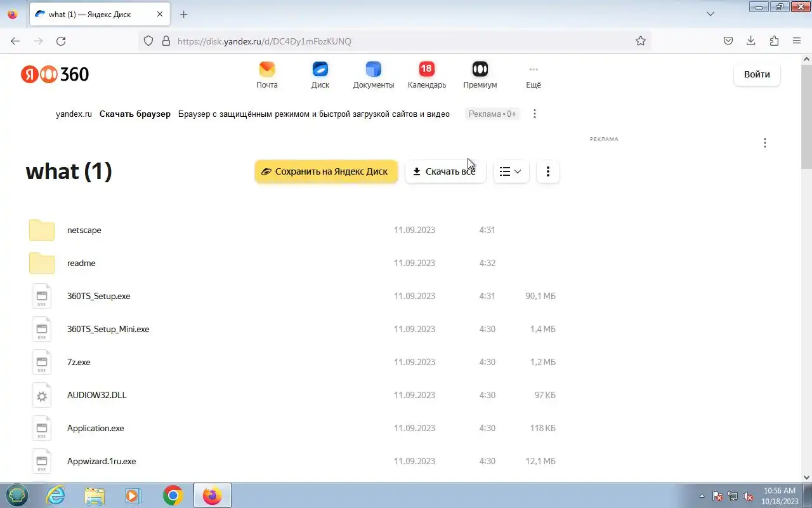Click the Реклама 0+ ad label
Screen dimensions: 812x508
click(493, 114)
